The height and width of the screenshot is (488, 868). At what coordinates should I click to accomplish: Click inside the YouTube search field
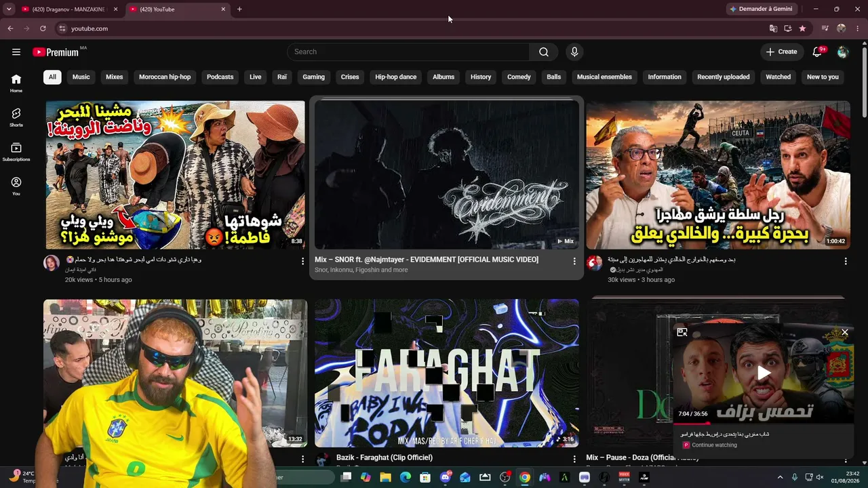(x=409, y=52)
